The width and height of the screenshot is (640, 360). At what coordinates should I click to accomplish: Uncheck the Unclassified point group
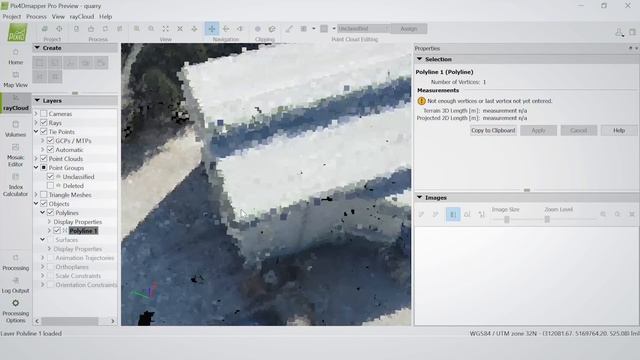tap(50, 176)
